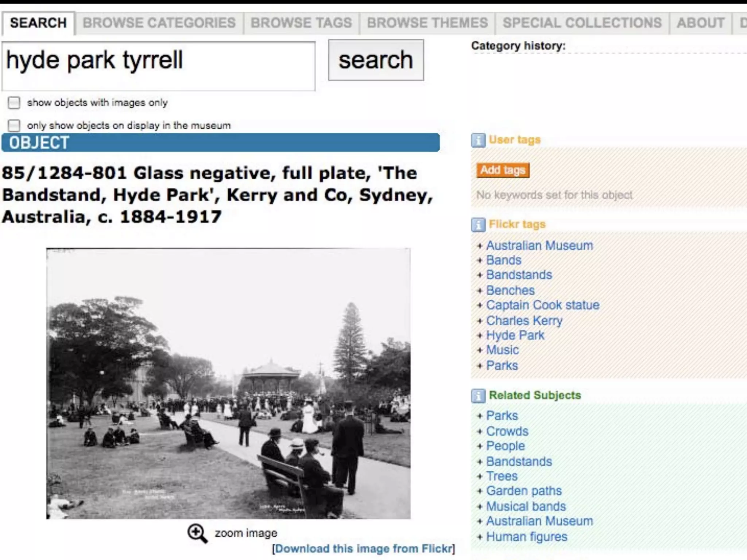
Task: Click the plus icon beside Captain Cook statue
Action: [x=480, y=306]
